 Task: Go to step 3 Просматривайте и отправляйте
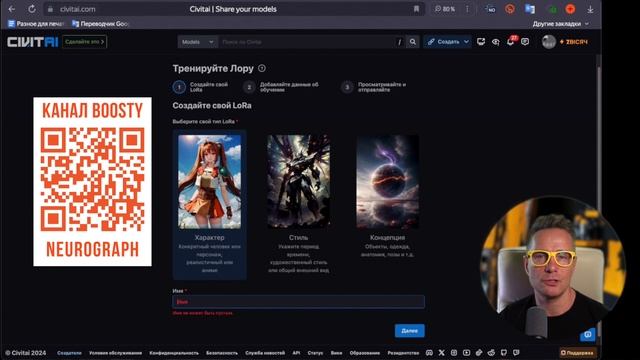pyautogui.click(x=374, y=87)
